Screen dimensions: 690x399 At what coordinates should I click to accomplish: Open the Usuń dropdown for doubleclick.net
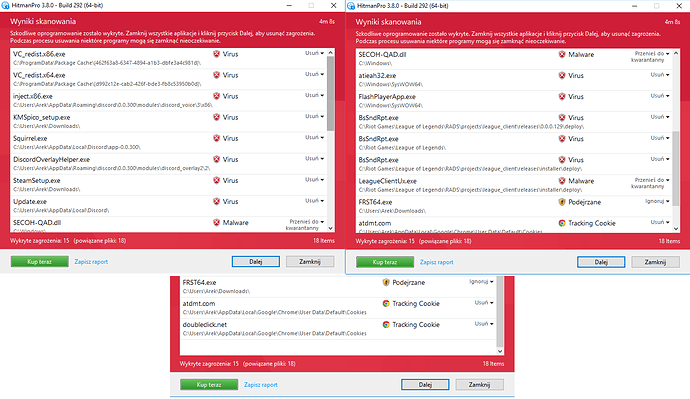[484, 324]
